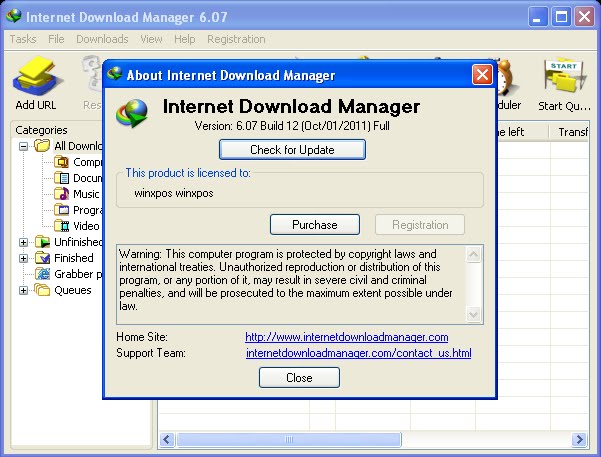Click the Unfinished folder icon

point(42,242)
